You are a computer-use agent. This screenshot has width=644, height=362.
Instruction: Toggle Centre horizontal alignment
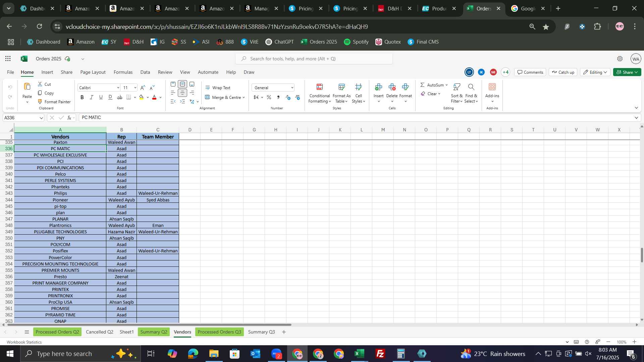182,93
